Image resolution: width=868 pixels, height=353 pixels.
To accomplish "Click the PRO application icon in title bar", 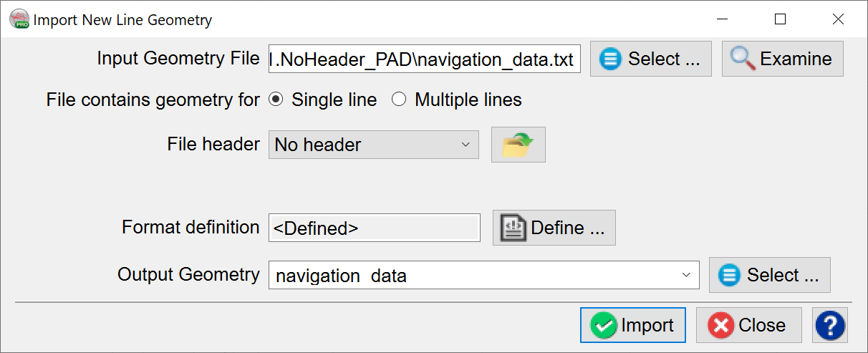I will coord(19,19).
